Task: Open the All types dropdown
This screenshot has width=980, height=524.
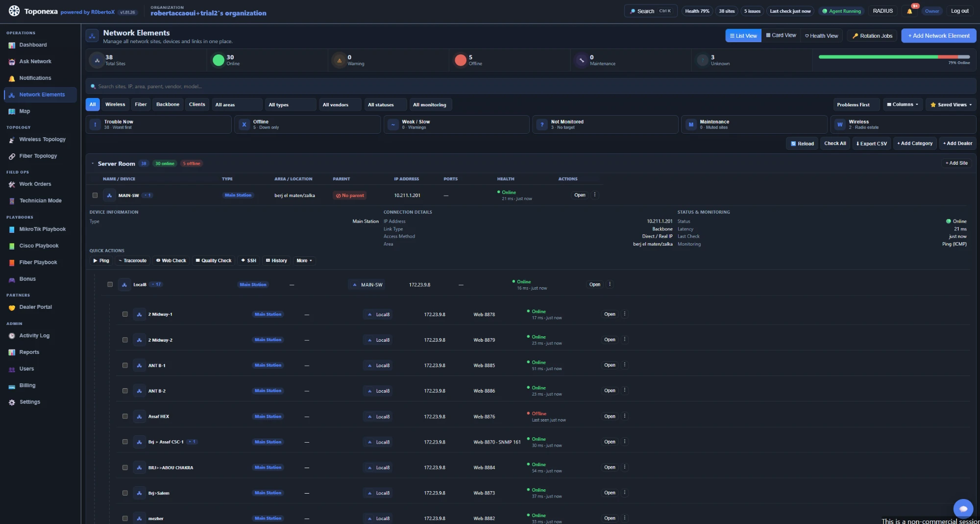Action: coord(291,104)
